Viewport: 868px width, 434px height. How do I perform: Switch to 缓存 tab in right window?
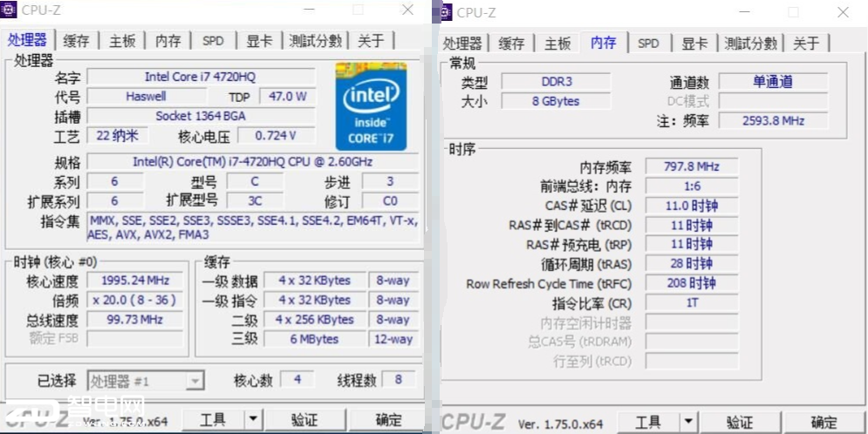(x=511, y=44)
